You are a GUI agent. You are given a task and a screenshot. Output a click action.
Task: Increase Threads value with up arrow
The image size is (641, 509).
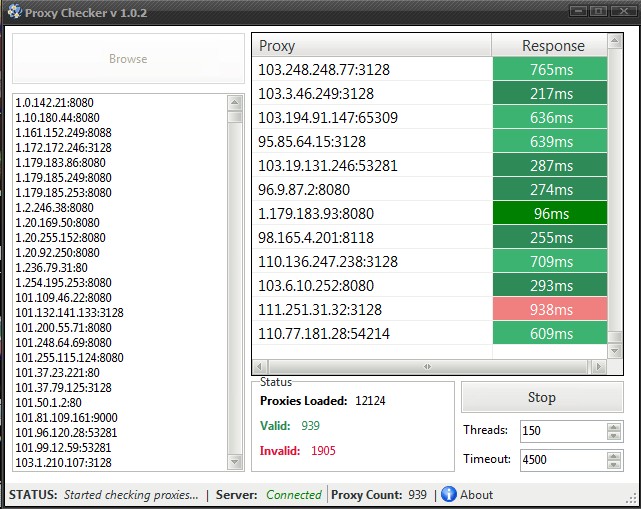pos(614,425)
